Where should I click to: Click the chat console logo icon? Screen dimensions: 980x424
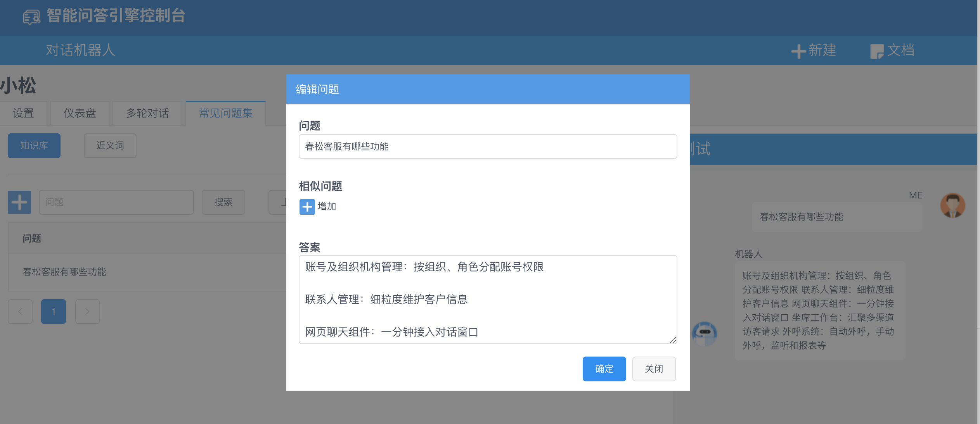tap(31, 17)
